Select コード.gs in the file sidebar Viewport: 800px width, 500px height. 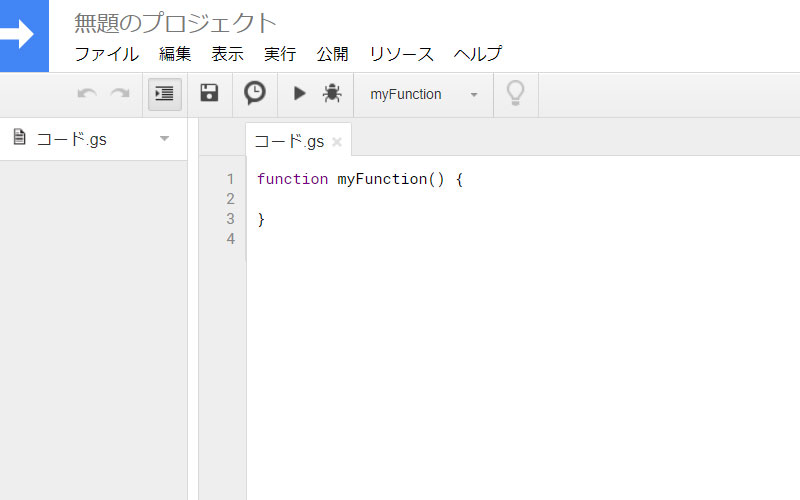coord(93,139)
